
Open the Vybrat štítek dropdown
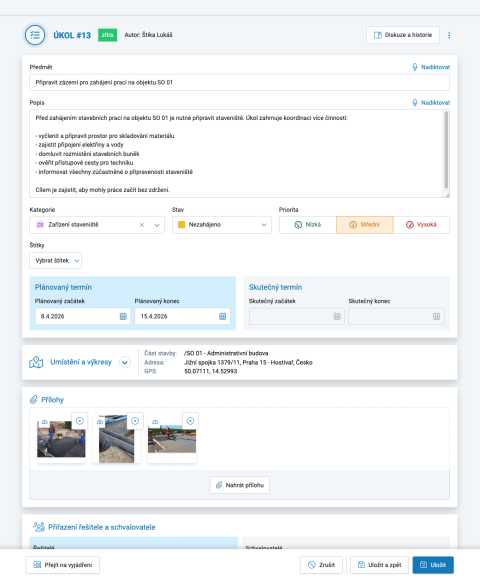(55, 260)
